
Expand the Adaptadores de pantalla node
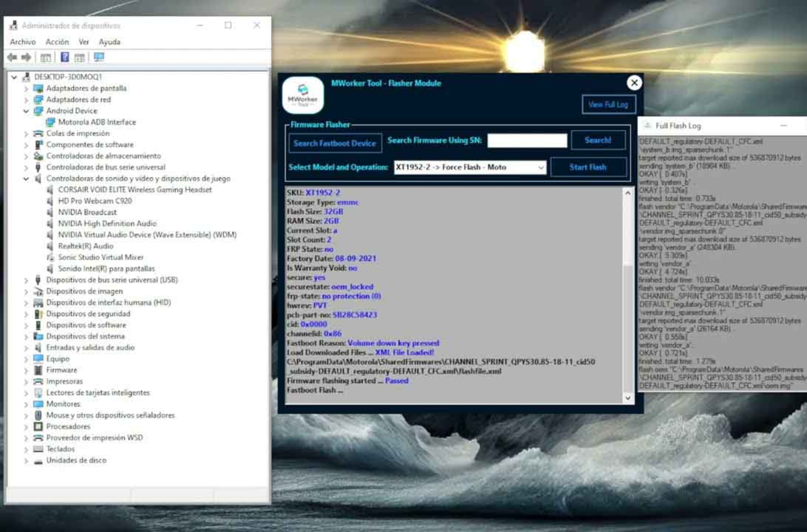pos(26,89)
